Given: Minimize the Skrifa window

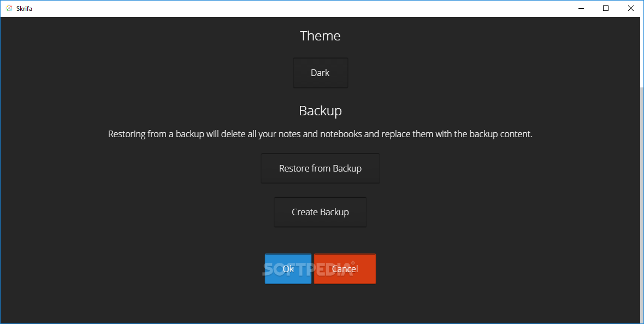Looking at the screenshot, I should 581,8.
